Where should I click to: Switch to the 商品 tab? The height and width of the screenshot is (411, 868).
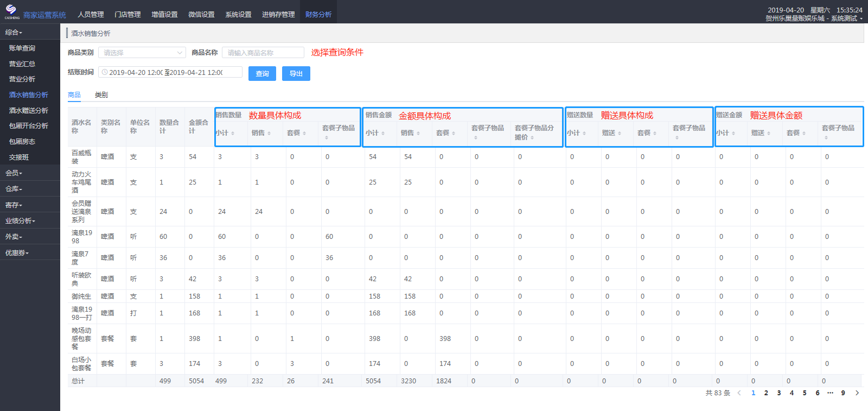[x=74, y=95]
